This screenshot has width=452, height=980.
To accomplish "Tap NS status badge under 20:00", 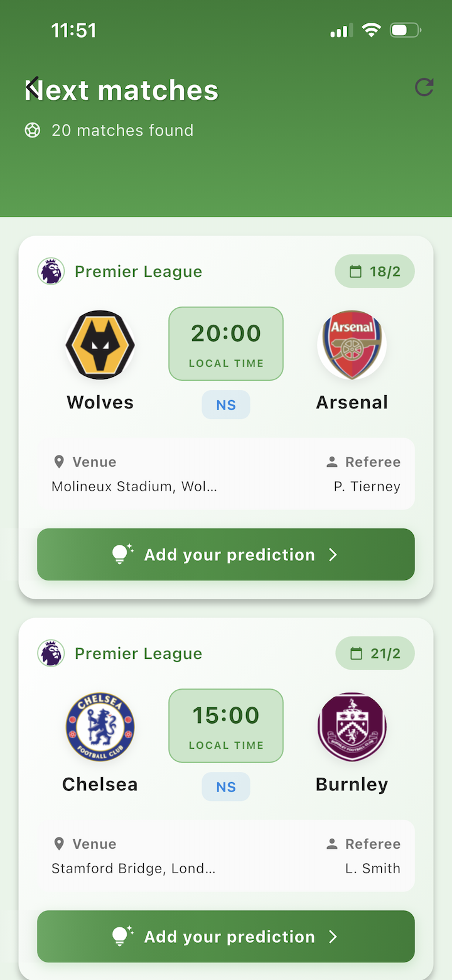I will (x=226, y=405).
